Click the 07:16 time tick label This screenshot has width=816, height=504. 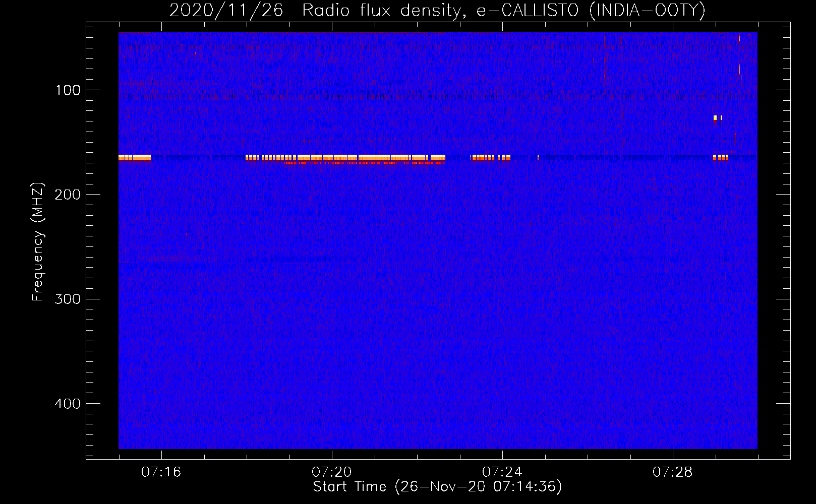161,472
